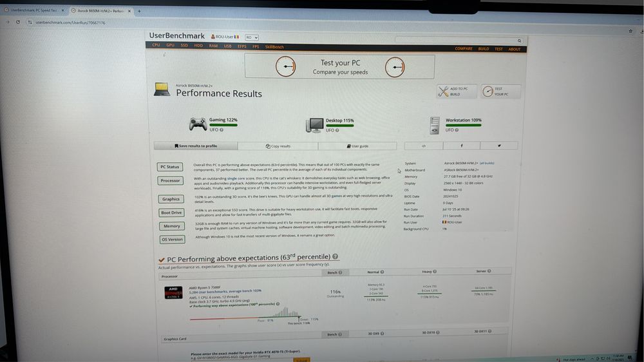The height and width of the screenshot is (362, 644).
Task: Click the Workstation 109% green score bar
Action: [x=463, y=125]
